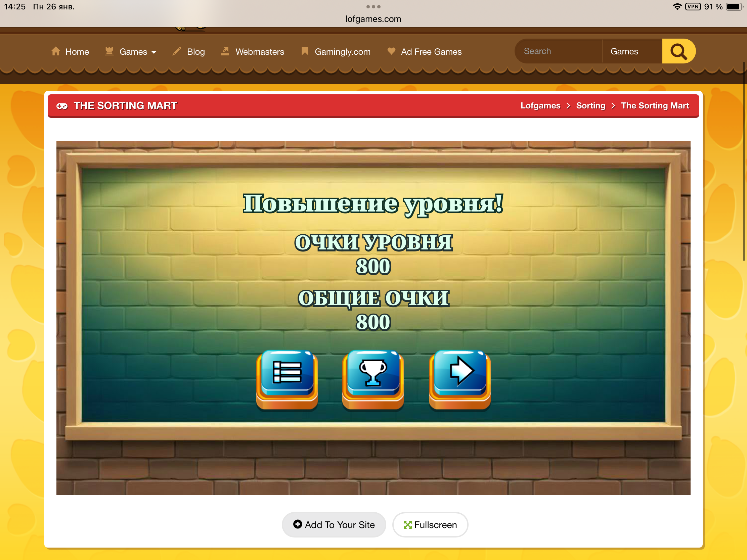Viewport: 747px width, 560px height.
Task: Go to Lofgames breadcrumb link
Action: click(x=540, y=106)
